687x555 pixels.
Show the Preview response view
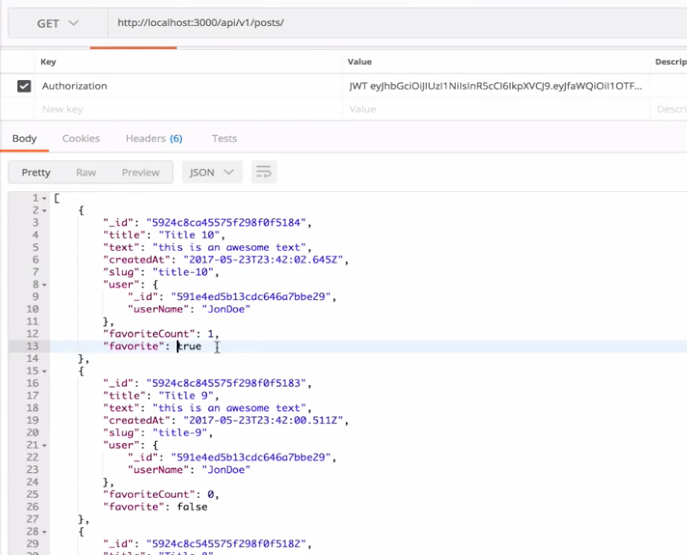pos(140,173)
